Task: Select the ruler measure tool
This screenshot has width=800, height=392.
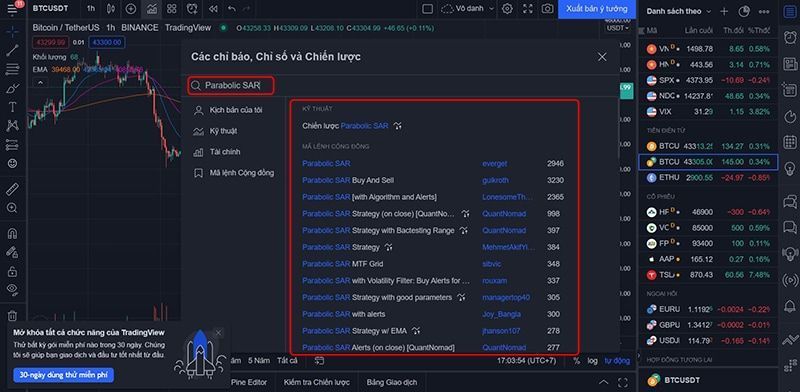Action: point(12,189)
